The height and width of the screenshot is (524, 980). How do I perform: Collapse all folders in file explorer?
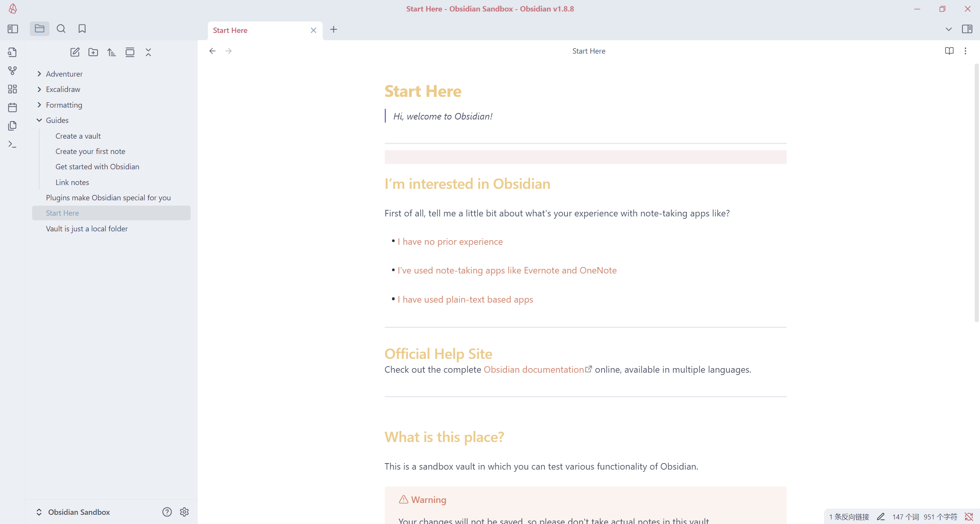tap(148, 52)
